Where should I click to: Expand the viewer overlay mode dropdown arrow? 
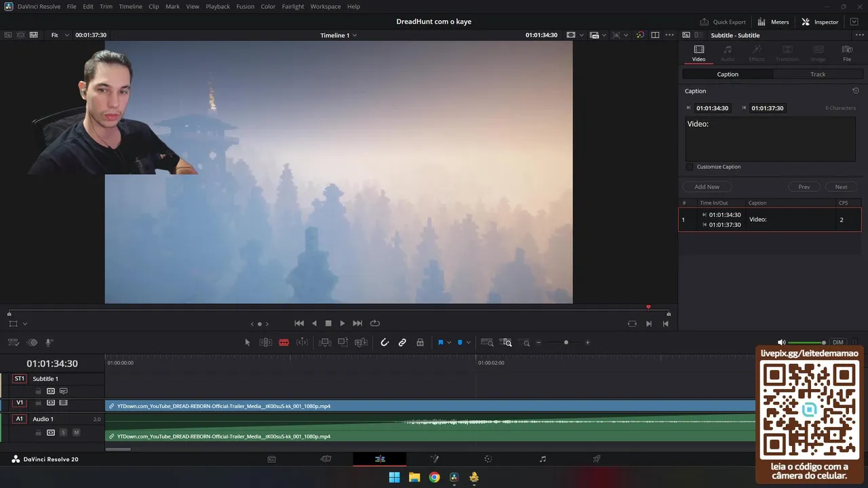(x=582, y=35)
